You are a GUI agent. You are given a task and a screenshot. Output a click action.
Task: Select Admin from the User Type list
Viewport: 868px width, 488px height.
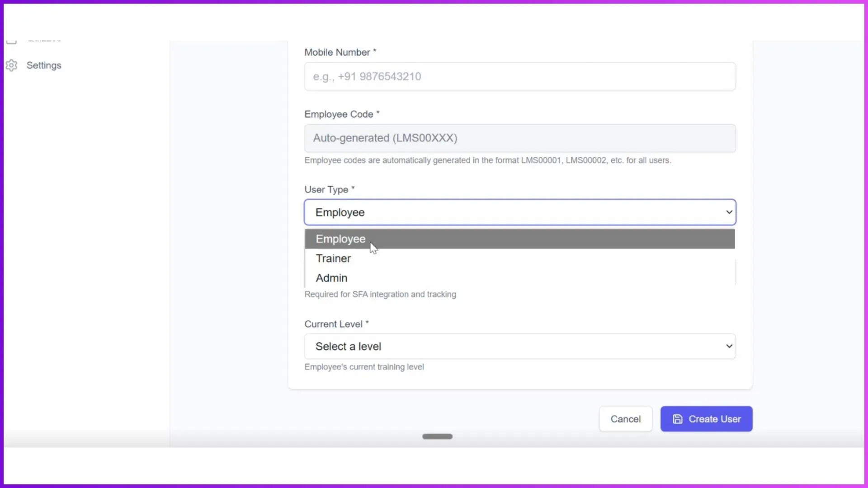[331, 278]
